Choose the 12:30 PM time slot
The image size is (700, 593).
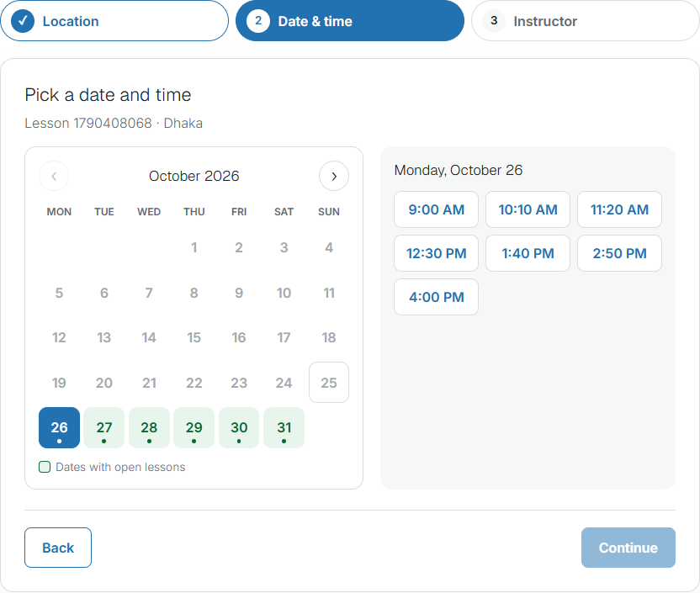436,253
